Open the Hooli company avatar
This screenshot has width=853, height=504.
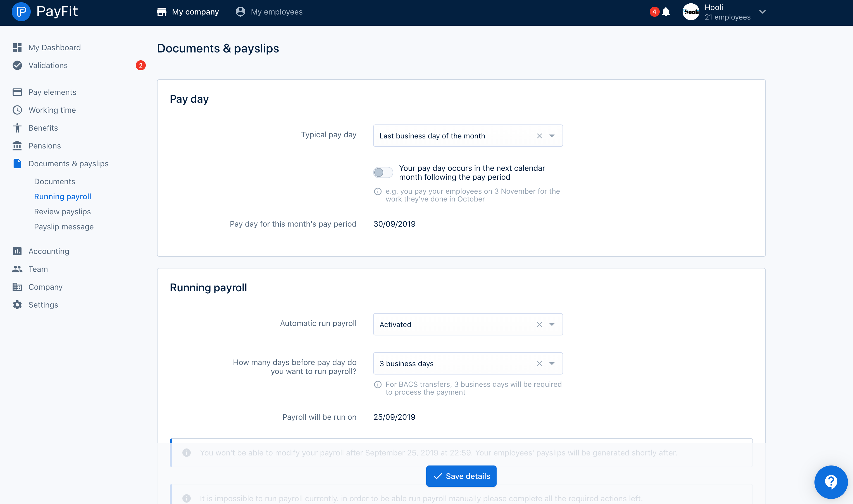tap(691, 12)
